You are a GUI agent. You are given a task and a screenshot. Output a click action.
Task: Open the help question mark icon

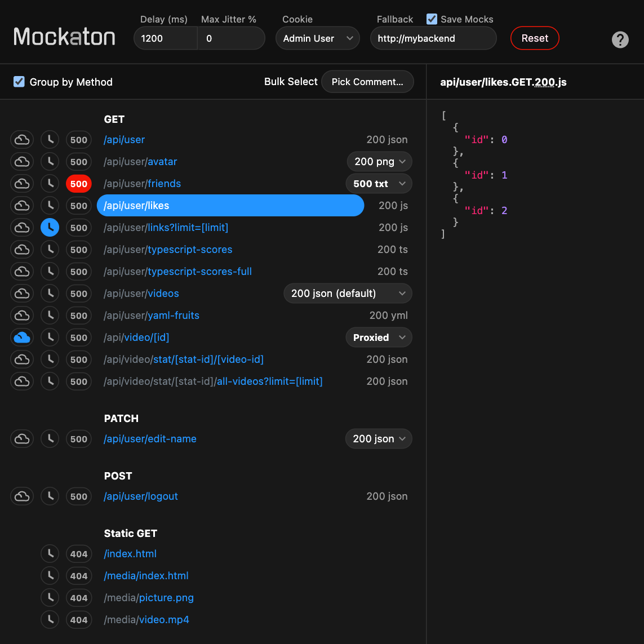point(620,39)
